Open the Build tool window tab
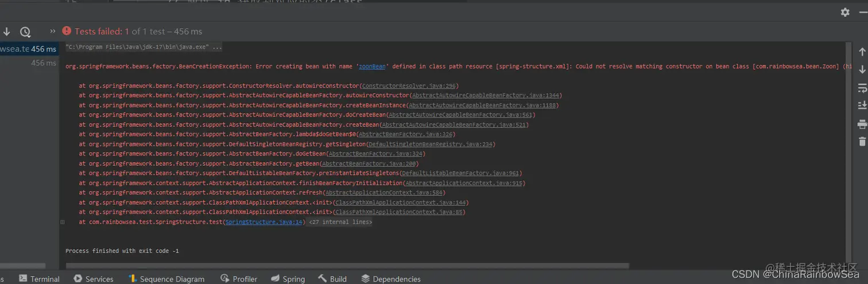Screen dimensions: 868x284 (x=332, y=279)
